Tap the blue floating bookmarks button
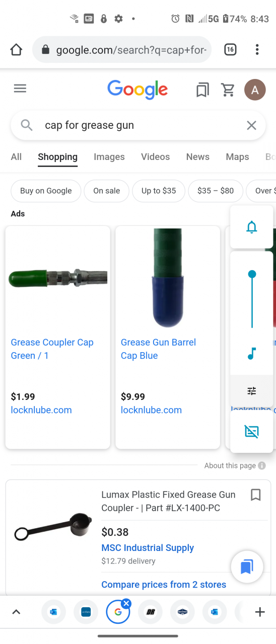 [x=247, y=567]
